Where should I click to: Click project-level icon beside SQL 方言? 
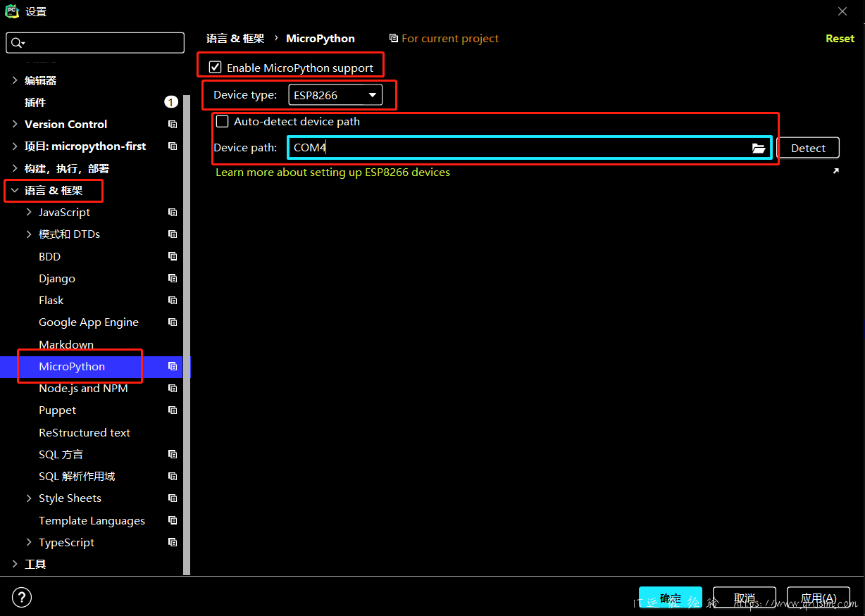point(172,454)
